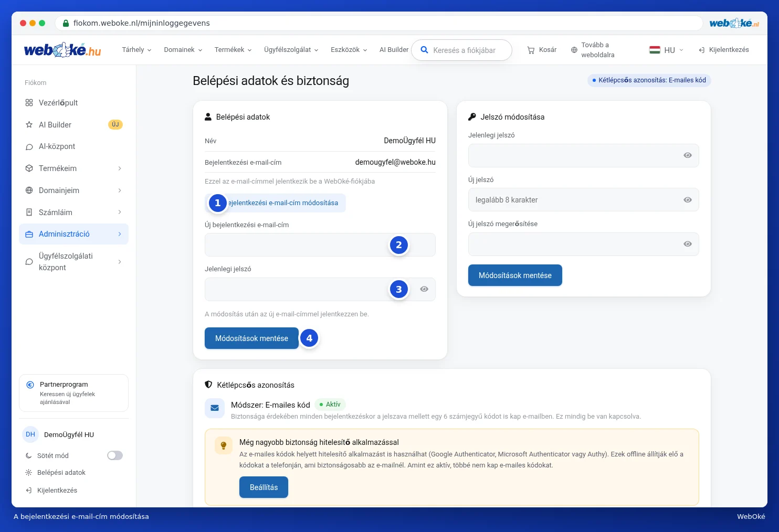Open the Eszközök dropdown menu
This screenshot has height=532, width=779.
(x=349, y=50)
